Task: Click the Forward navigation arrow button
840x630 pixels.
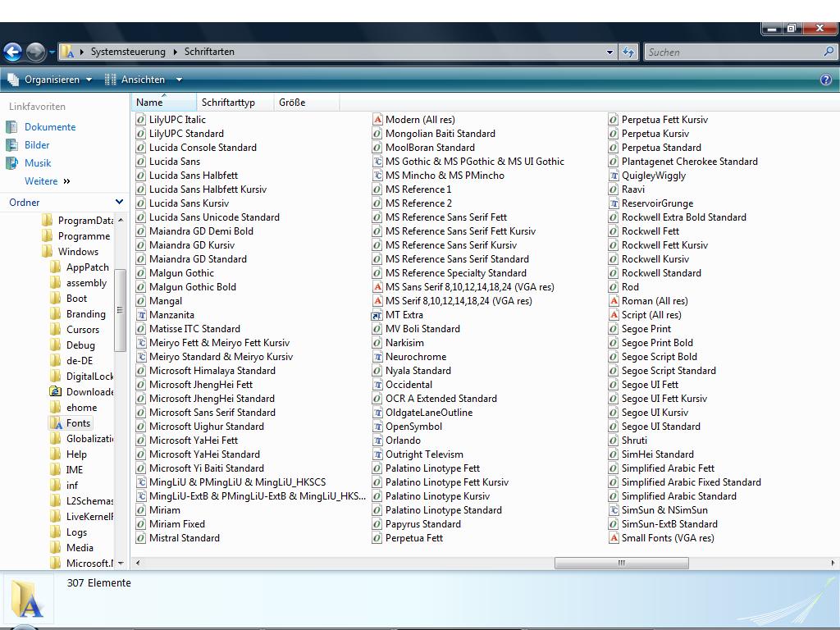Action: 36,52
